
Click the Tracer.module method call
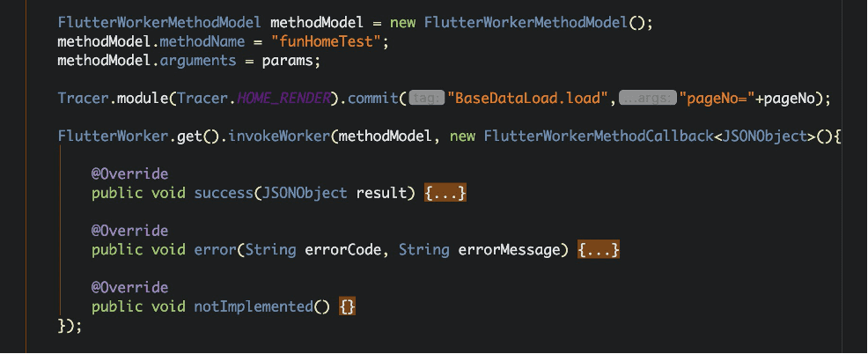pyautogui.click(x=143, y=99)
